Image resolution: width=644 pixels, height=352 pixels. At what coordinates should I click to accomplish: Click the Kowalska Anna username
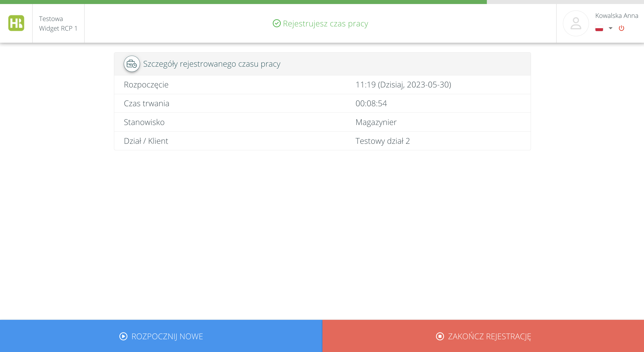[x=616, y=16]
